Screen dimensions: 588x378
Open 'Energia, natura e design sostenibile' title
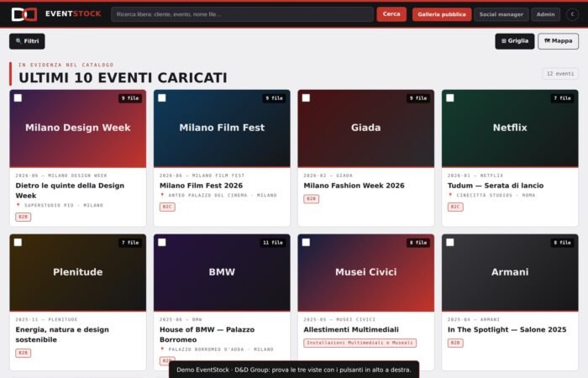coord(62,334)
